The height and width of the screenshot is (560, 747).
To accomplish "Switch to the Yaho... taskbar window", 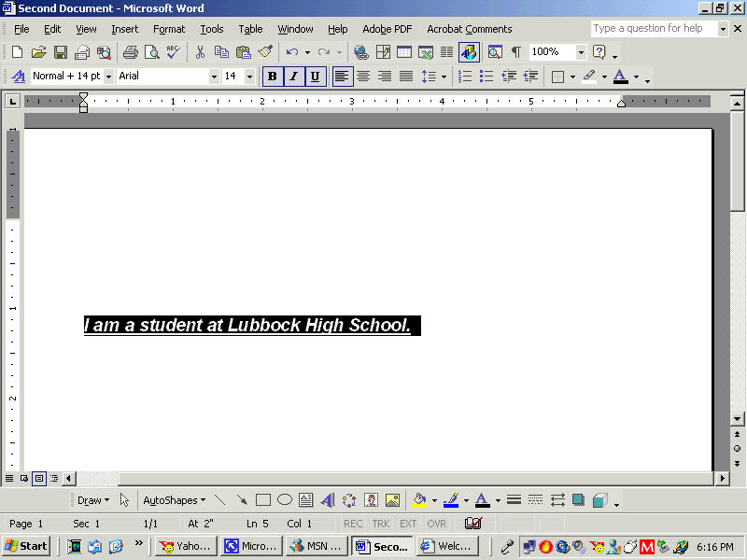I will [x=186, y=546].
